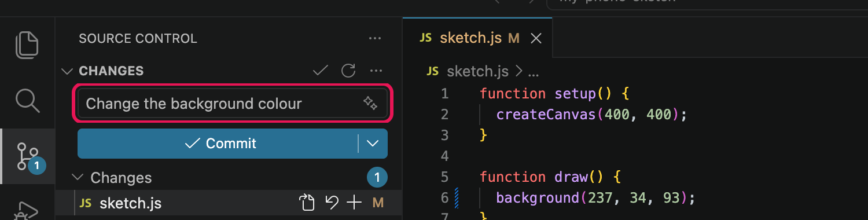Open the Commit button dropdown arrow
Image resolution: width=868 pixels, height=220 pixels.
click(x=373, y=143)
